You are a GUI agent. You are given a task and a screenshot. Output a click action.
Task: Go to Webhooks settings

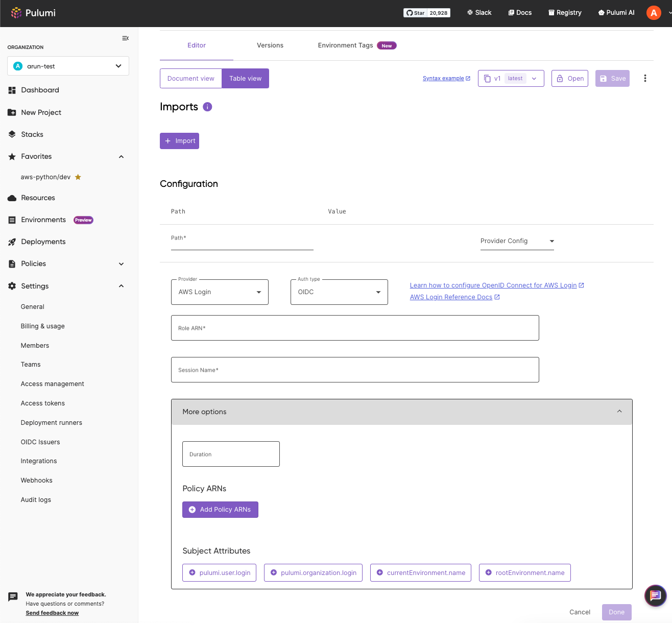37,481
